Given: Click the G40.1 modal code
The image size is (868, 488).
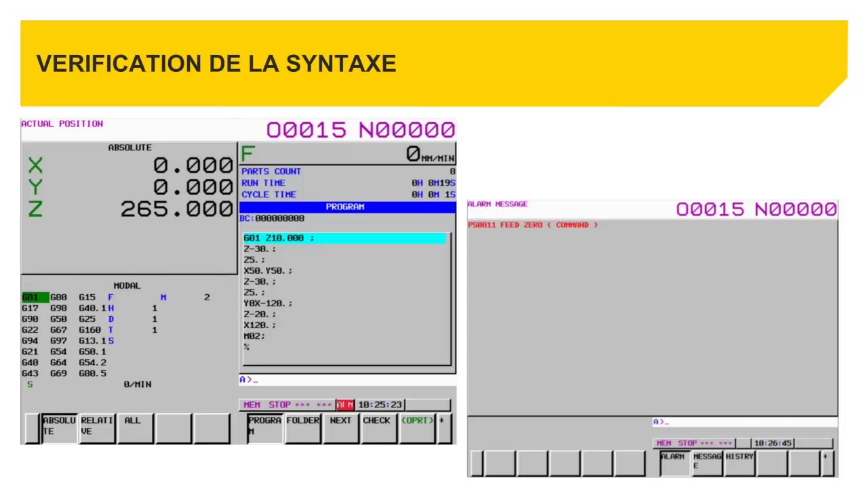Looking at the screenshot, I should pyautogui.click(x=93, y=308).
